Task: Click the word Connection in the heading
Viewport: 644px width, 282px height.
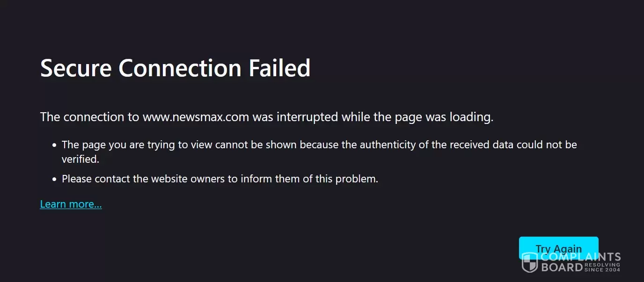Action: (180, 68)
